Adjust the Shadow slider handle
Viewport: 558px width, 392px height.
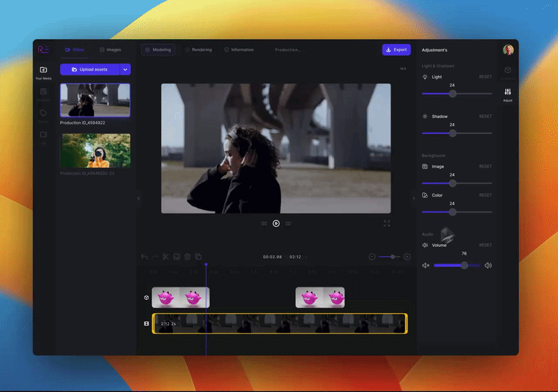pos(452,133)
